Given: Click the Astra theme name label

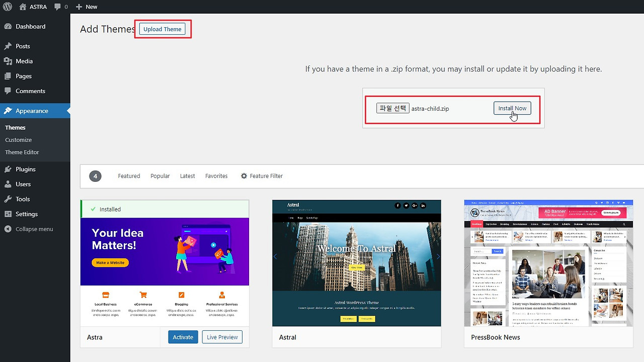Looking at the screenshot, I should pyautogui.click(x=95, y=337).
